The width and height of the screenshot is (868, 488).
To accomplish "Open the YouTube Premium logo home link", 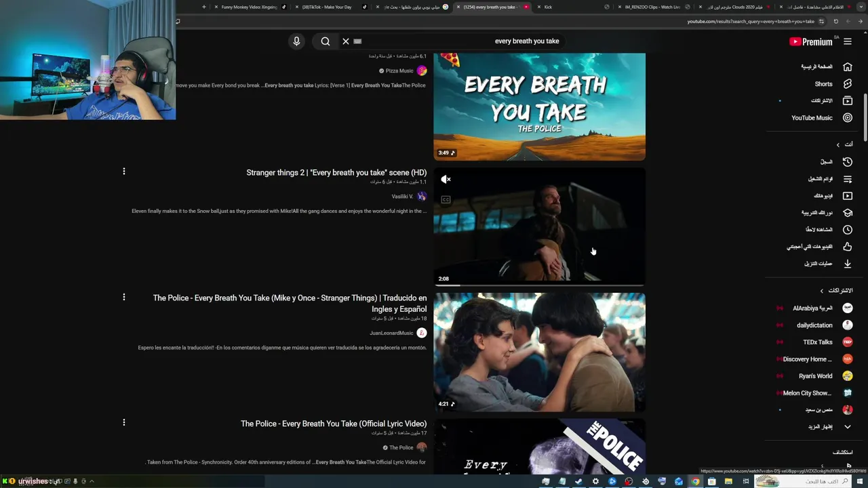I will [811, 41].
